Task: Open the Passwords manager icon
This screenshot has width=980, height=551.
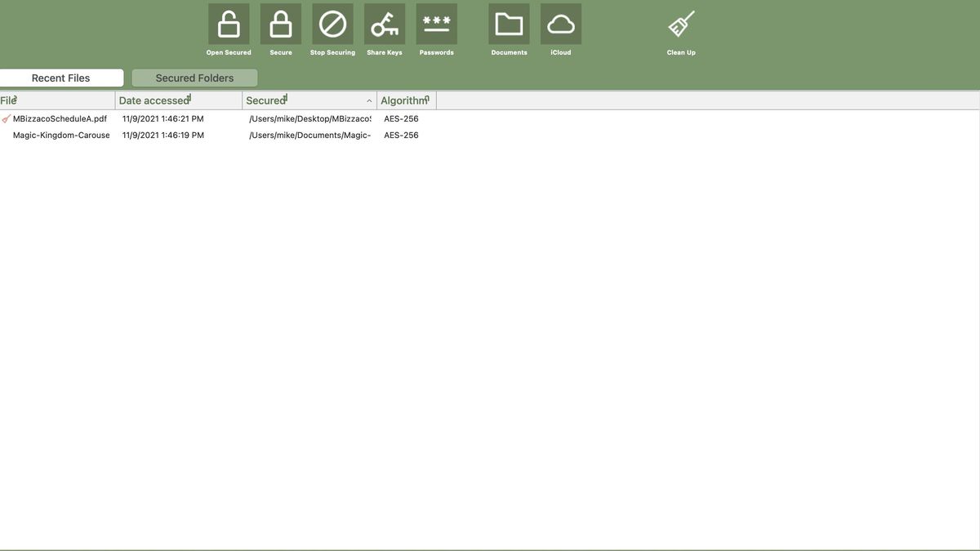Action: pyautogui.click(x=437, y=24)
